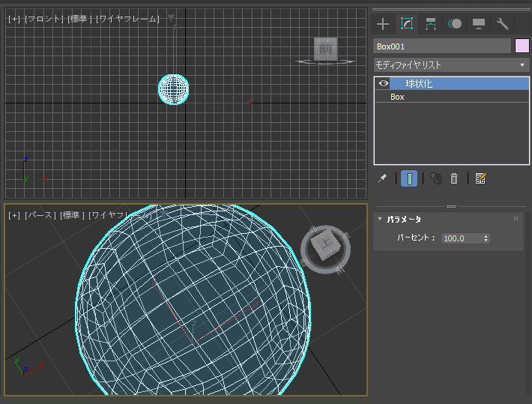Open the [標準] menu in front viewport
Image resolution: width=532 pixels, height=404 pixels.
point(79,19)
